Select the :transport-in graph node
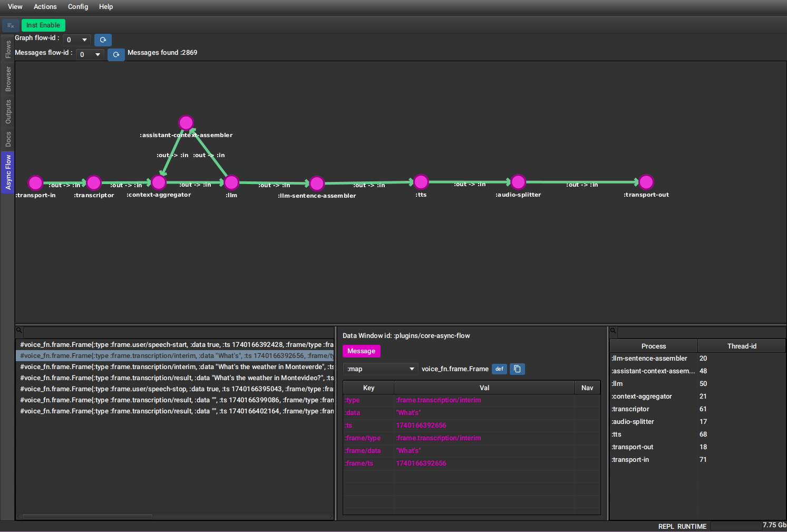Viewport: 787px width, 532px height. tap(35, 182)
